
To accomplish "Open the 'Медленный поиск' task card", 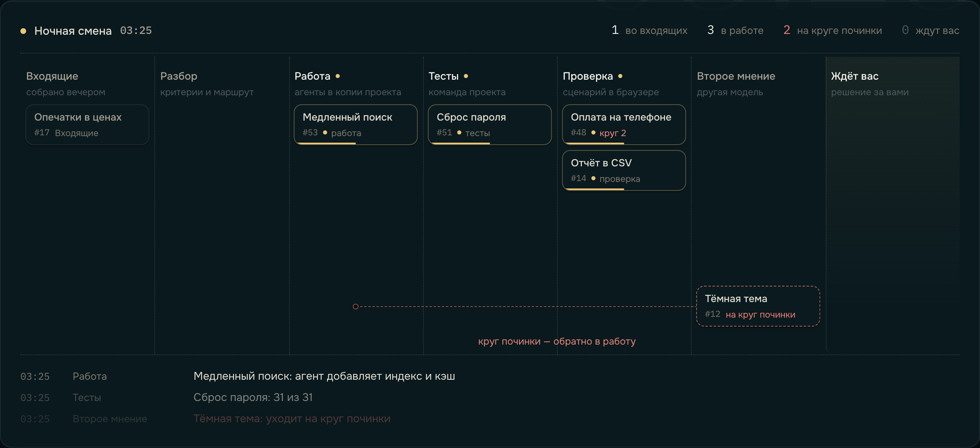I will [356, 125].
